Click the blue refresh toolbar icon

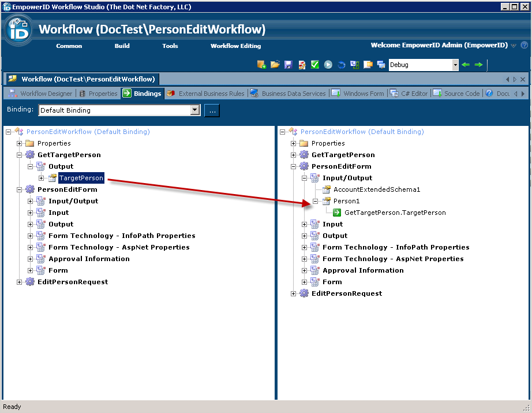click(342, 65)
